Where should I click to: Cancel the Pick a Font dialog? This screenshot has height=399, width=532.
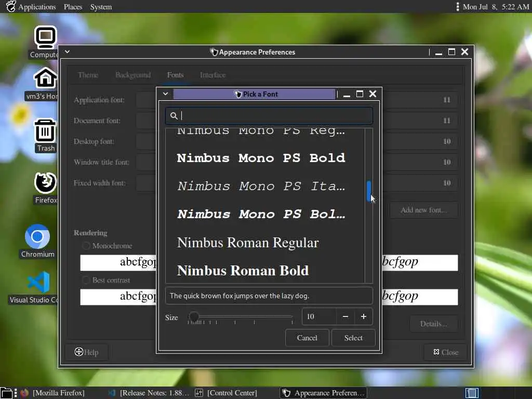click(307, 338)
